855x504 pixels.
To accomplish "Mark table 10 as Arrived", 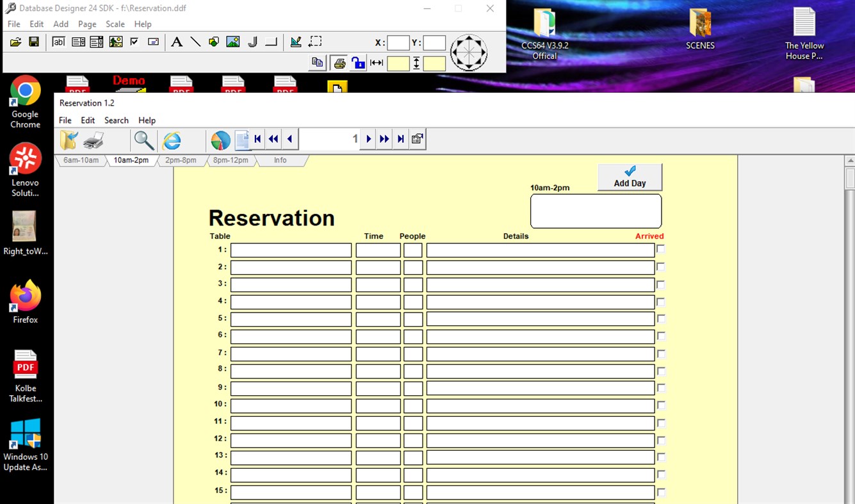I will (660, 405).
